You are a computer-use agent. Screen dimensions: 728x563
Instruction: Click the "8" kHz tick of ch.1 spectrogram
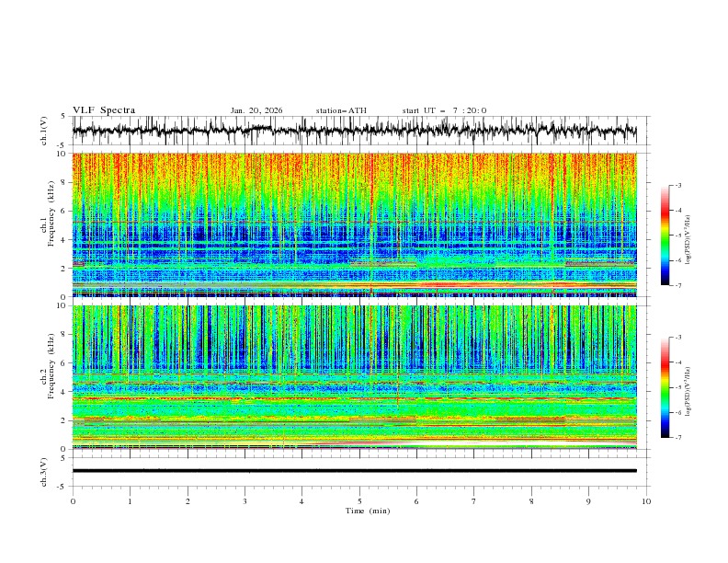(64, 182)
